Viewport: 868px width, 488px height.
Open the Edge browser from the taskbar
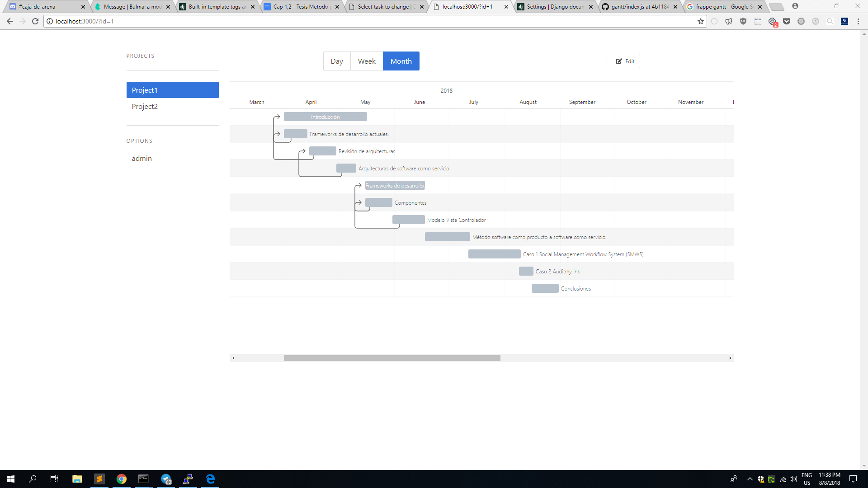(210, 479)
